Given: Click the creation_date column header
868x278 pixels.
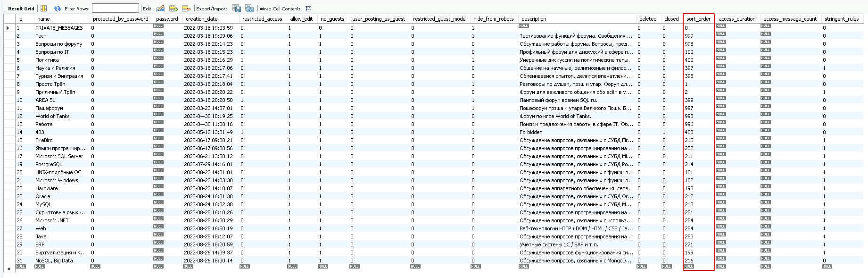Looking at the screenshot, I should [202, 19].
